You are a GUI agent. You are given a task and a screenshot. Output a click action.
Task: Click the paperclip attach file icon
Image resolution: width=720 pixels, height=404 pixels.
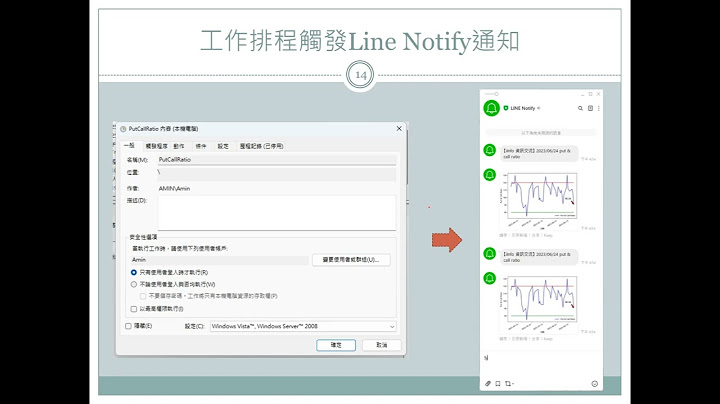488,383
